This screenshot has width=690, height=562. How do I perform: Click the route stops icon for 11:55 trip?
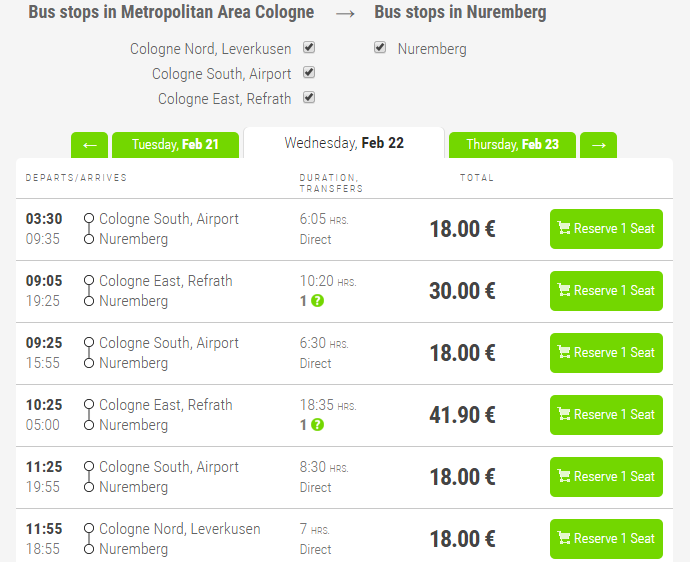coord(89,539)
